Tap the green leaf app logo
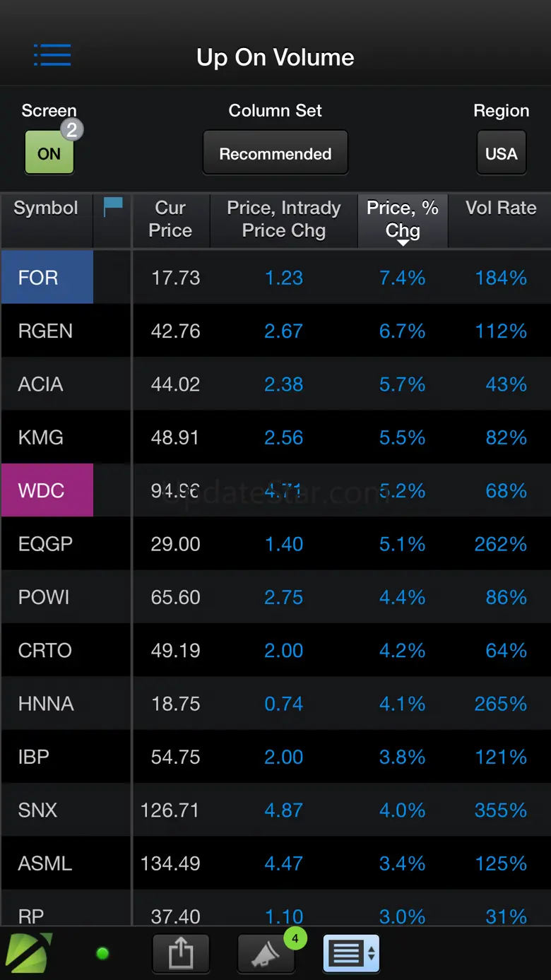551x980 pixels. click(x=29, y=953)
